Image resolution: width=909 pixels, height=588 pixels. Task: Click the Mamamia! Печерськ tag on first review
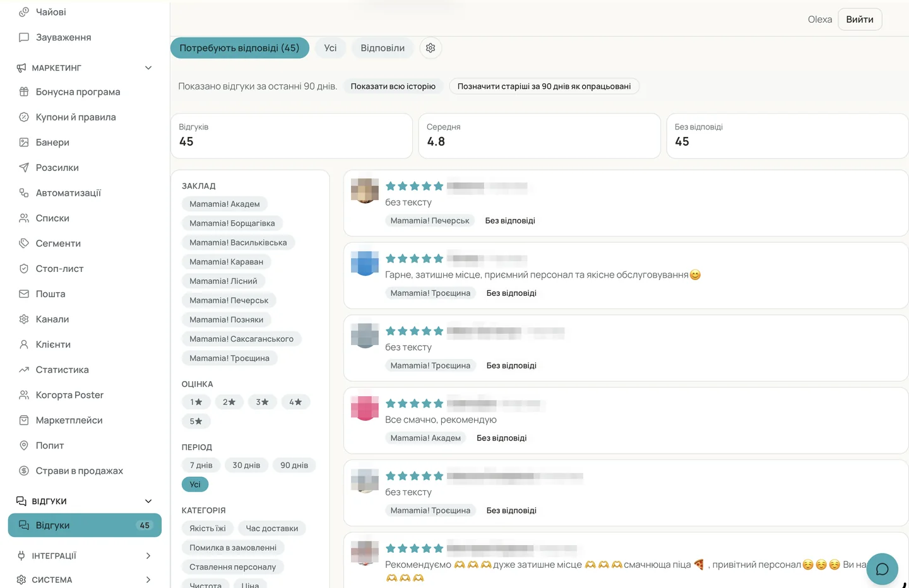click(430, 220)
